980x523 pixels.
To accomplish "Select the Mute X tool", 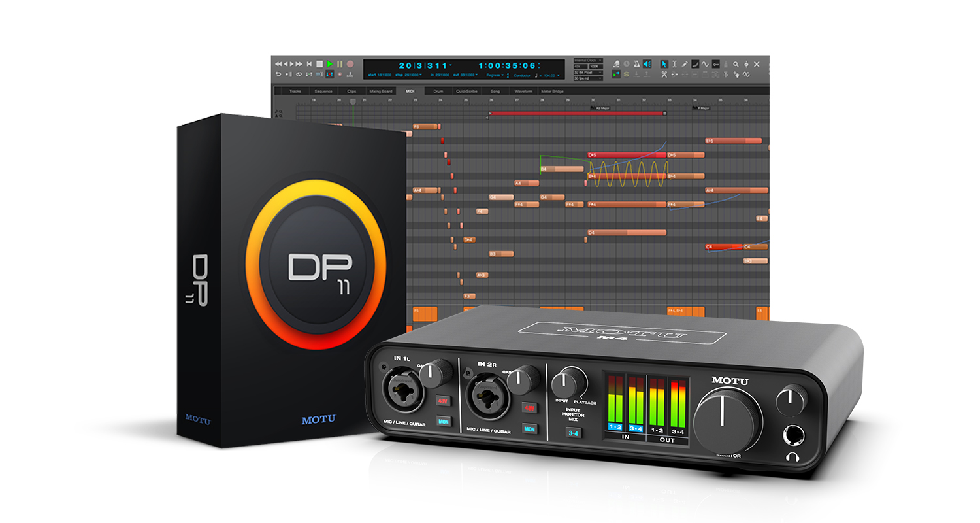I will (x=757, y=64).
